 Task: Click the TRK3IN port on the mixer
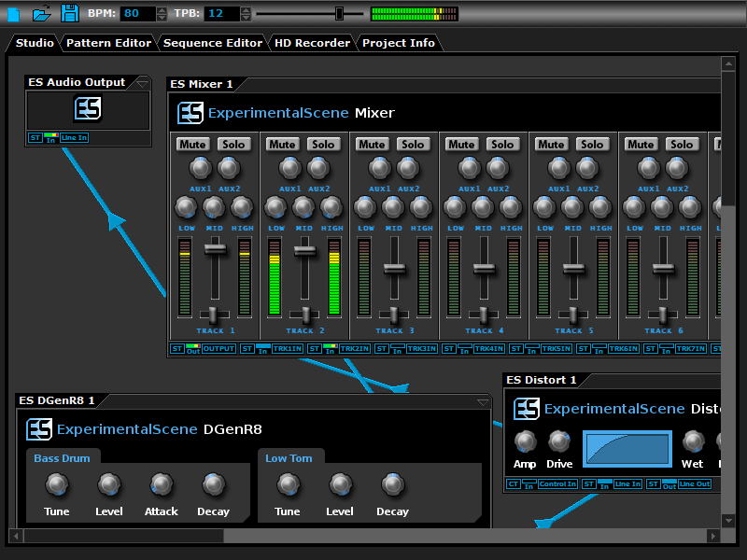422,348
